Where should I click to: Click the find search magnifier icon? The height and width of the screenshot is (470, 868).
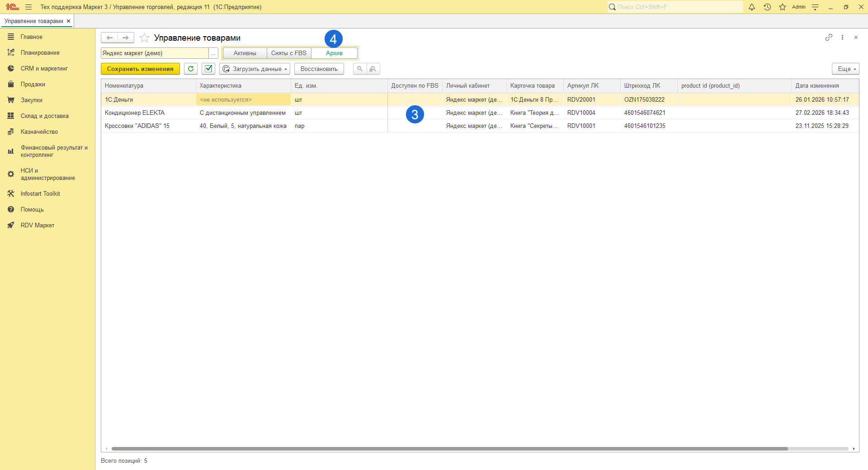point(360,69)
